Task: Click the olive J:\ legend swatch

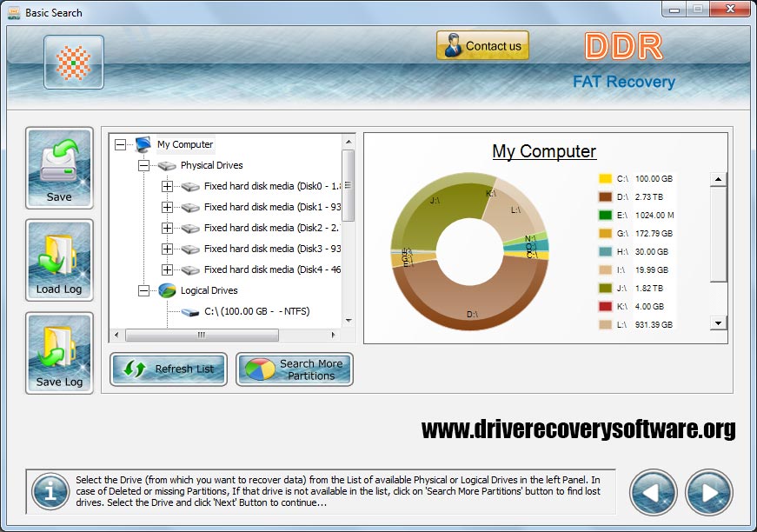Action: (x=606, y=289)
